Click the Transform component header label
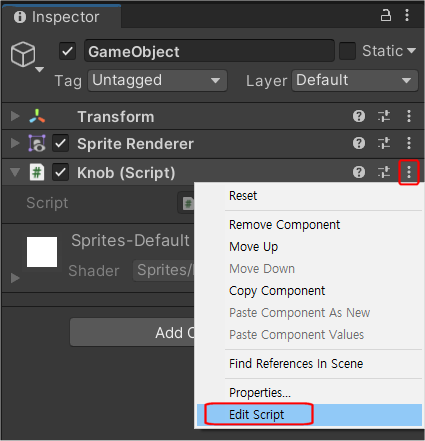This screenshot has height=441, width=425. click(116, 117)
